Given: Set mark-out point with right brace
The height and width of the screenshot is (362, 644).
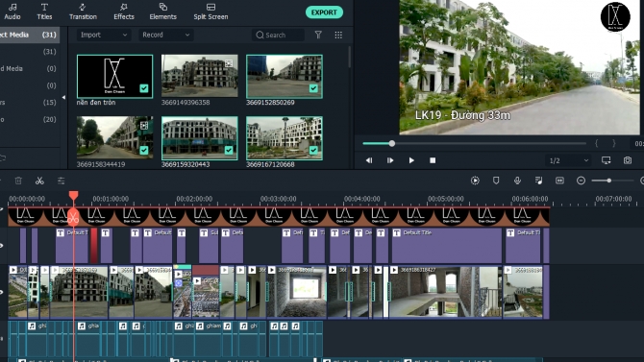Looking at the screenshot, I should tap(614, 143).
